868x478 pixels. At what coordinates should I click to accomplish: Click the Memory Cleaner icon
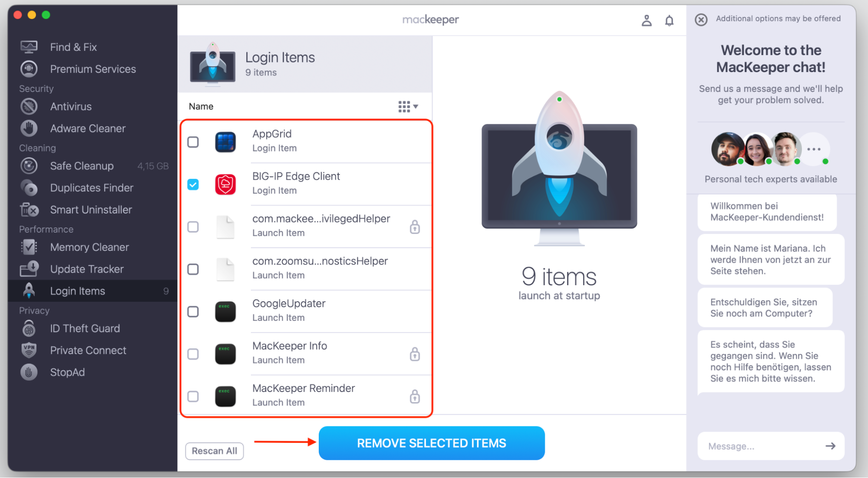29,247
